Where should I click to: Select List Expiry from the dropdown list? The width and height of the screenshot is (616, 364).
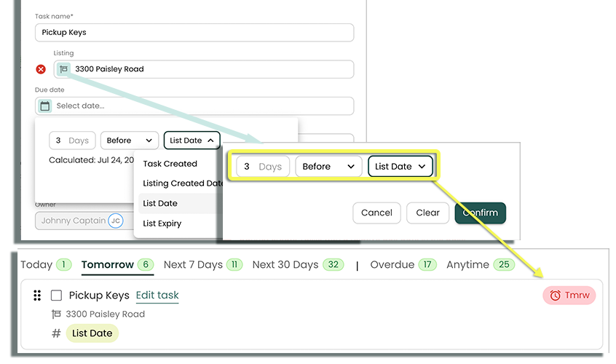[162, 223]
